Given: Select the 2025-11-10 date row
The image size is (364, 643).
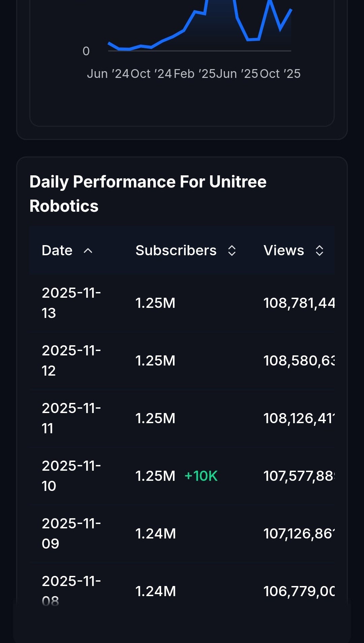Looking at the screenshot, I should point(71,476).
